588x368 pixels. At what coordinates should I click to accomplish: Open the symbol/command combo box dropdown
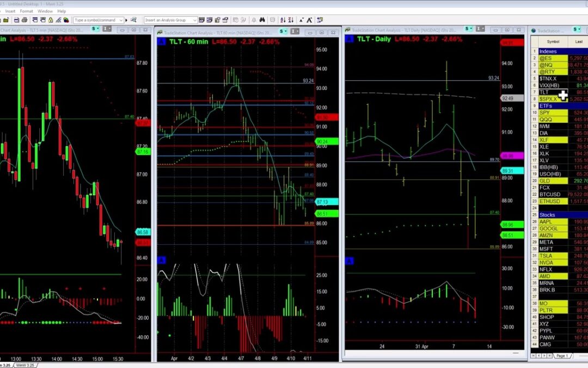[x=121, y=20]
